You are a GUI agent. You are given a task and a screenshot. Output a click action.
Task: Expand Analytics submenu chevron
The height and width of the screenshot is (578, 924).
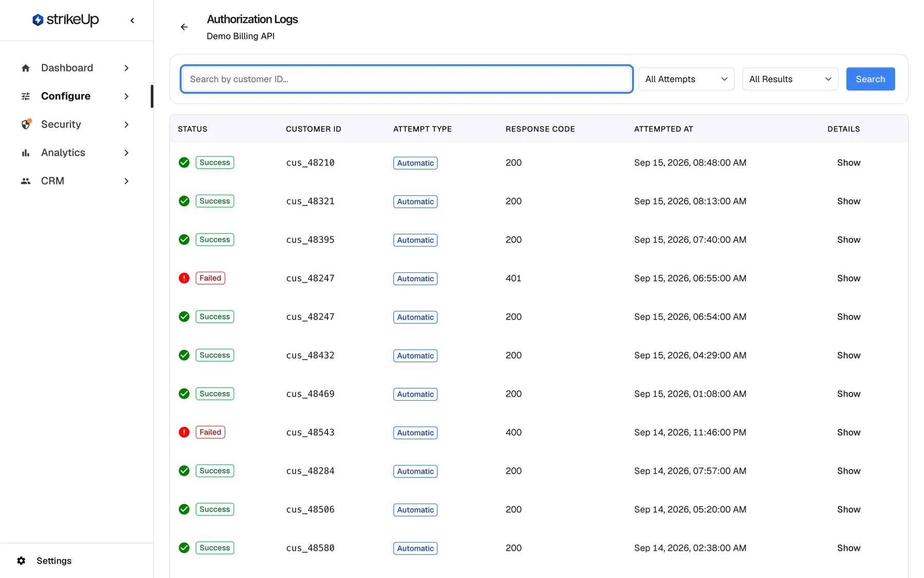coord(126,153)
